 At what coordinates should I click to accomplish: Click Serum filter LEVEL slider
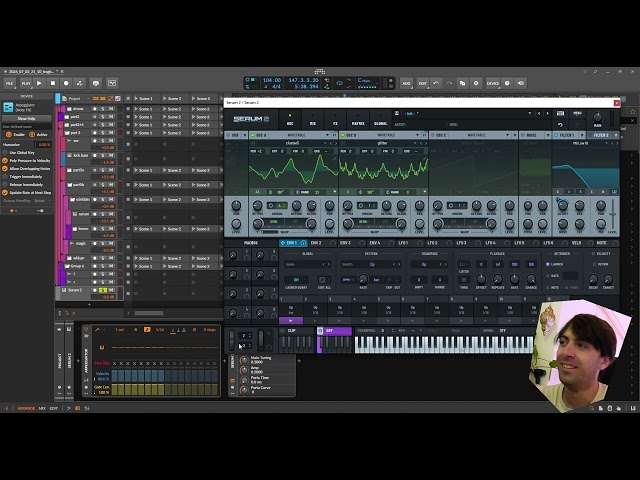612,214
